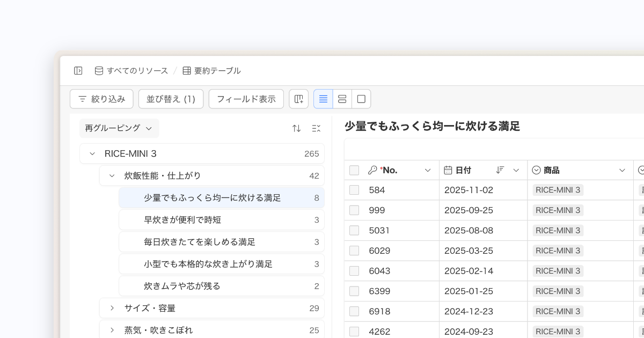Select the サイズ・容量 group label
The width and height of the screenshot is (644, 338).
click(x=150, y=308)
